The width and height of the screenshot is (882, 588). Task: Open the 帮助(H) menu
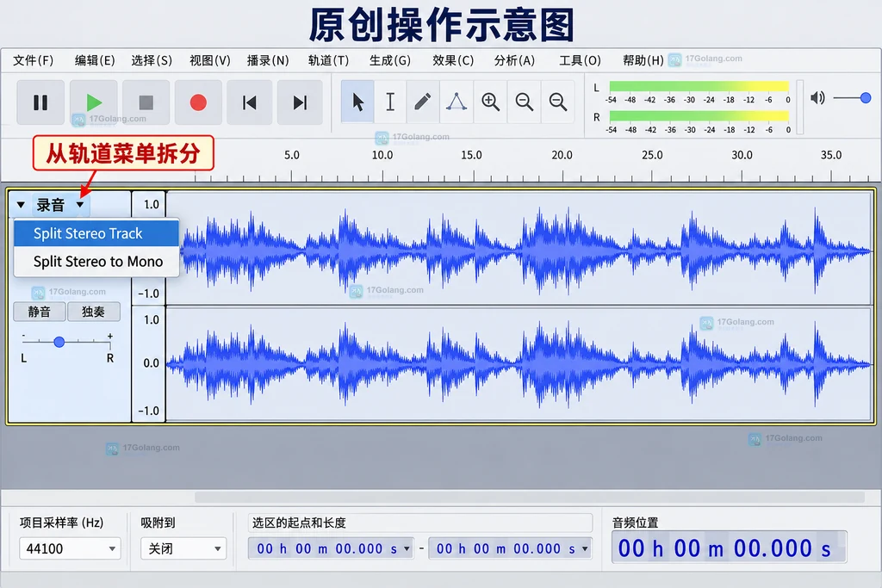click(643, 60)
